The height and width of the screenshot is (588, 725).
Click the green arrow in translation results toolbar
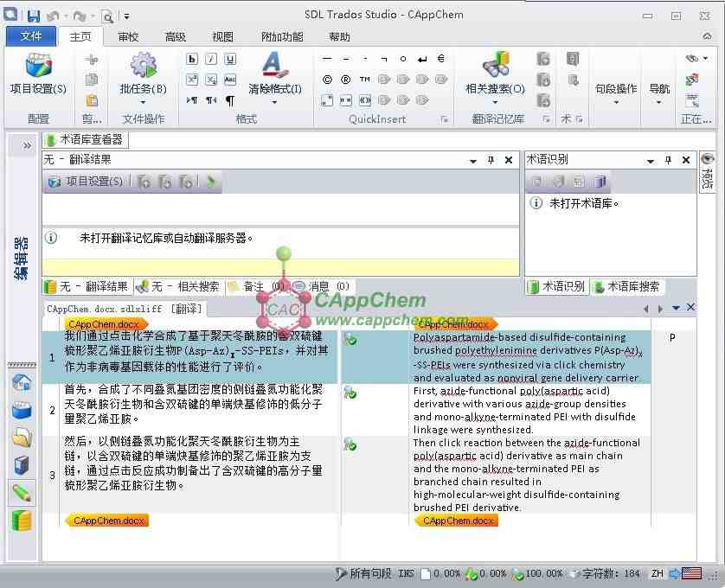(x=211, y=182)
